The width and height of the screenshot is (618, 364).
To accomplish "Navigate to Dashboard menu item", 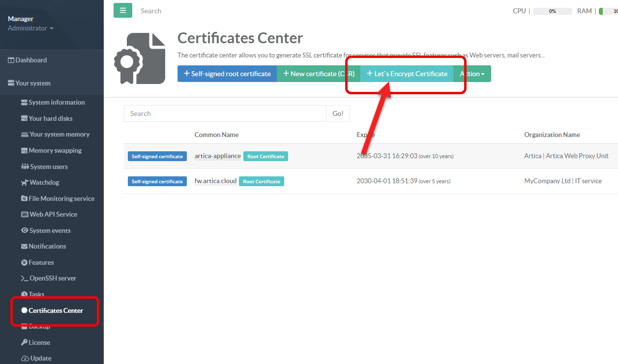I will pos(30,60).
